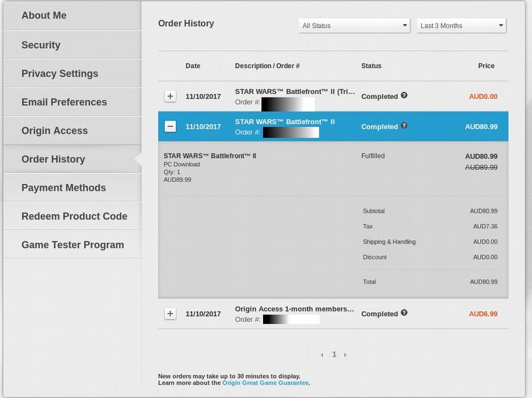Select Redeem Product Code
This screenshot has width=532, height=398.
(x=74, y=216)
